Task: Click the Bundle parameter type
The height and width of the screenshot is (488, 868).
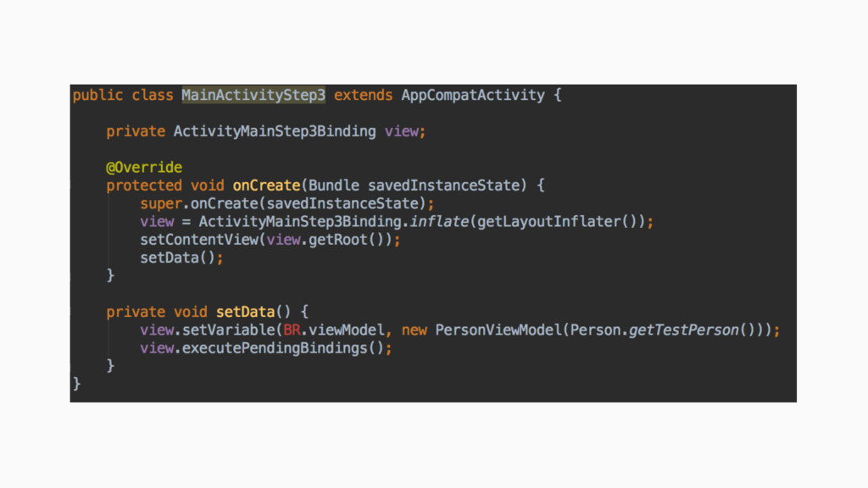Action: 334,186
